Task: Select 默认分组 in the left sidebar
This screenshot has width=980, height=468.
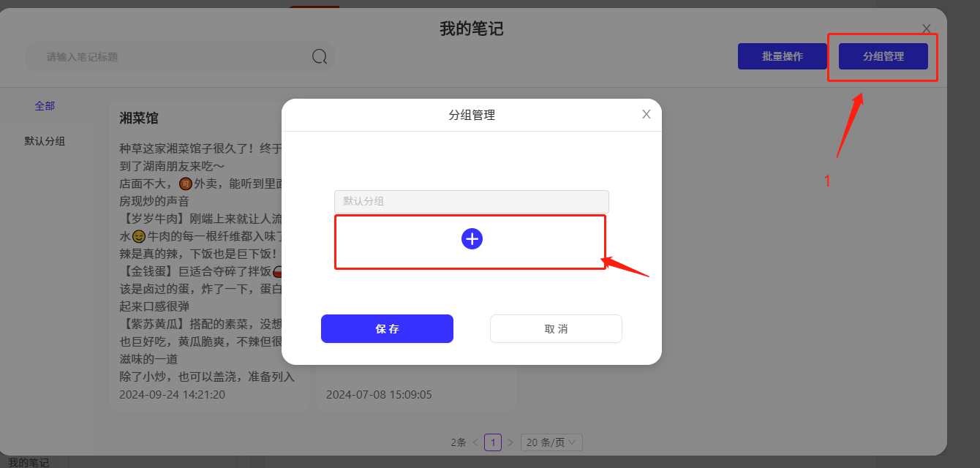Action: click(x=45, y=141)
